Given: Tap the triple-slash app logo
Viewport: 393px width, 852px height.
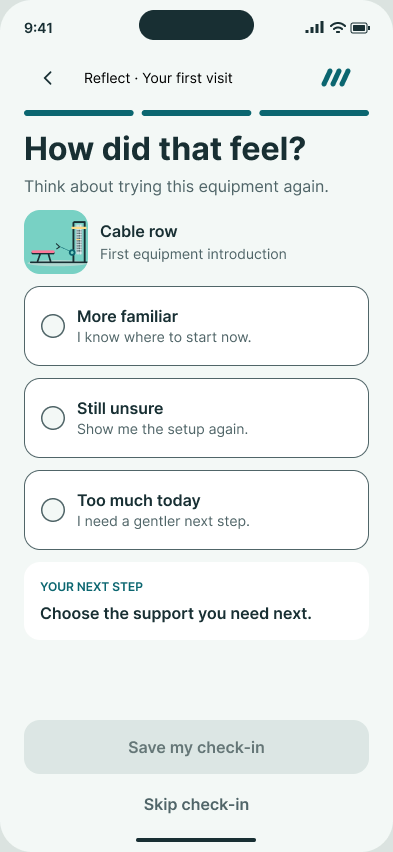Looking at the screenshot, I should (x=336, y=78).
